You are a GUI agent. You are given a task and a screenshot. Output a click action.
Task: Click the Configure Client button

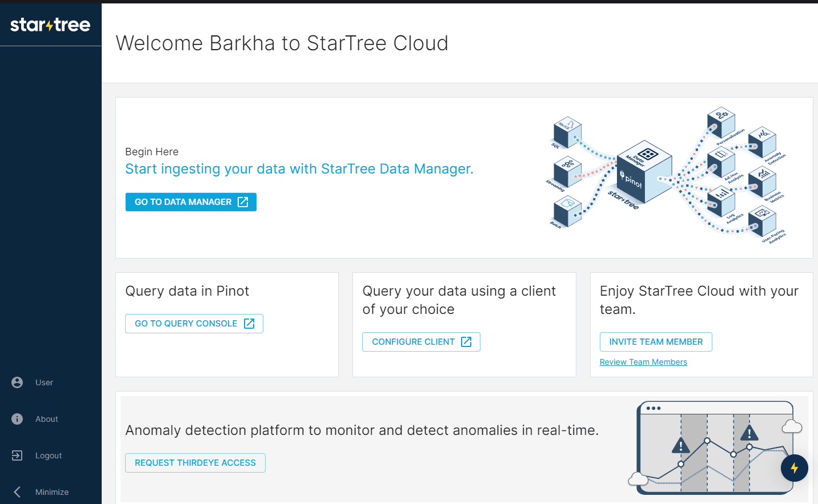click(421, 341)
